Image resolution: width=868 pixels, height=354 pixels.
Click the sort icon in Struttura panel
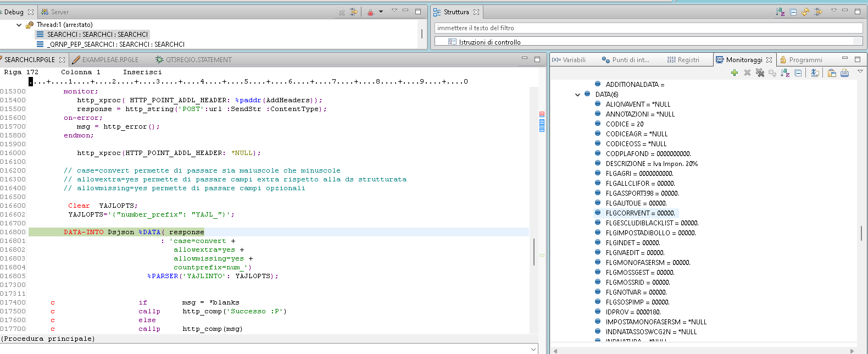pyautogui.click(x=780, y=12)
